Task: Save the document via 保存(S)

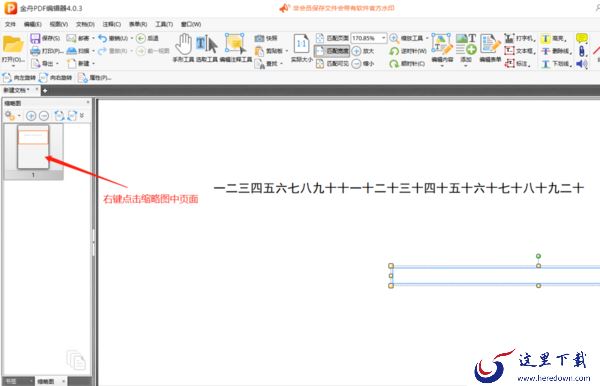Action: point(45,38)
